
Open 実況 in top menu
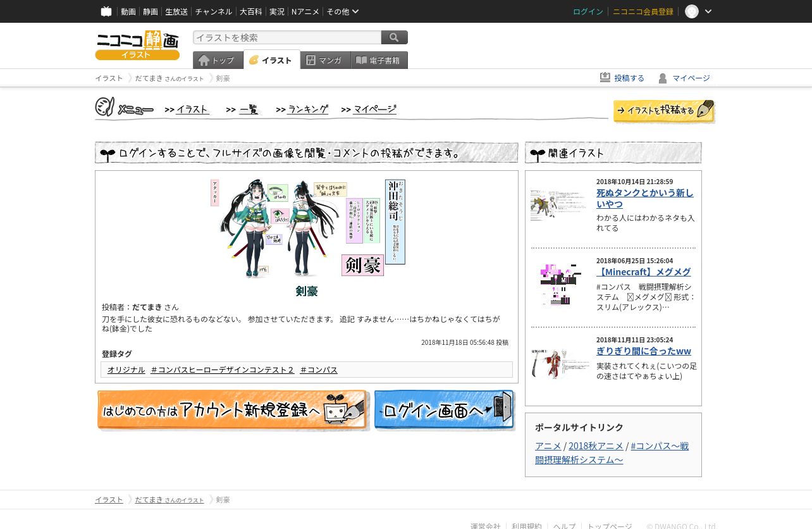coord(277,11)
